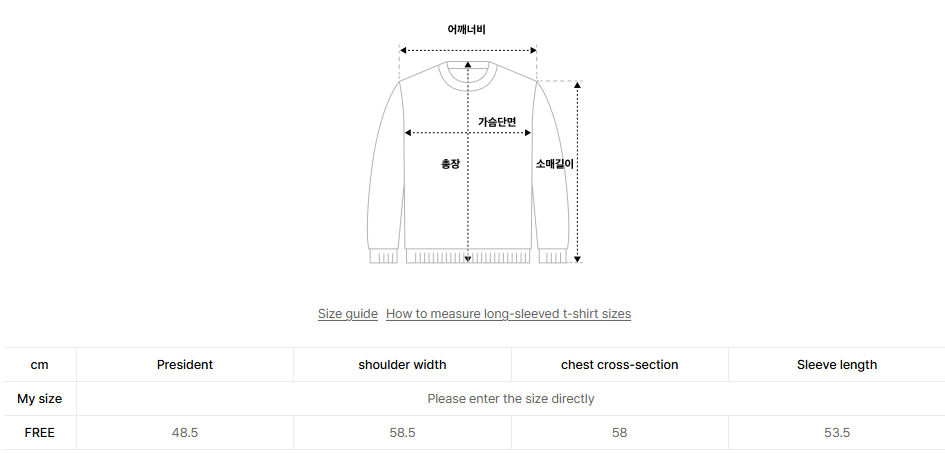
Task: Select the Sleeve length column header
Action: pos(837,365)
